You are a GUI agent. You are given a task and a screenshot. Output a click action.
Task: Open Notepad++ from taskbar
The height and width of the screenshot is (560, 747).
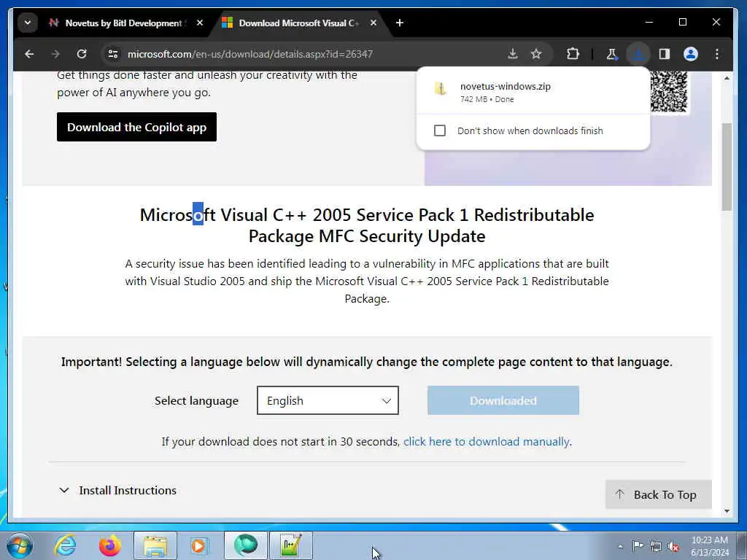(291, 545)
